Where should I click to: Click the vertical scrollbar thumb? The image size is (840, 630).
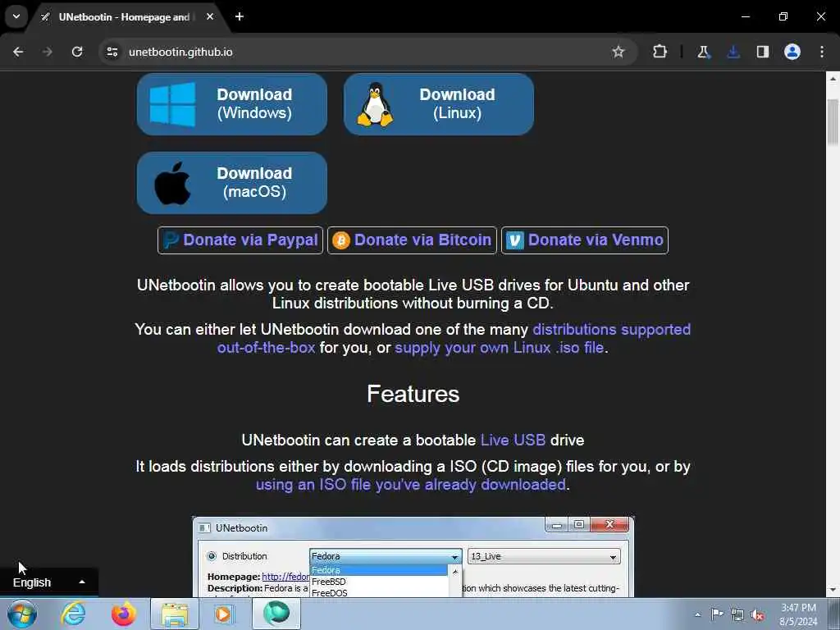click(833, 121)
